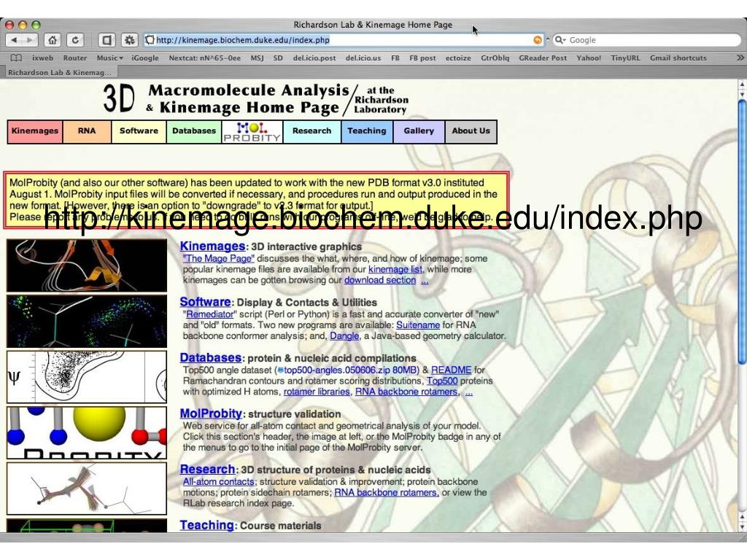
Task: Open the Databases navigation tab
Action: [x=194, y=131]
